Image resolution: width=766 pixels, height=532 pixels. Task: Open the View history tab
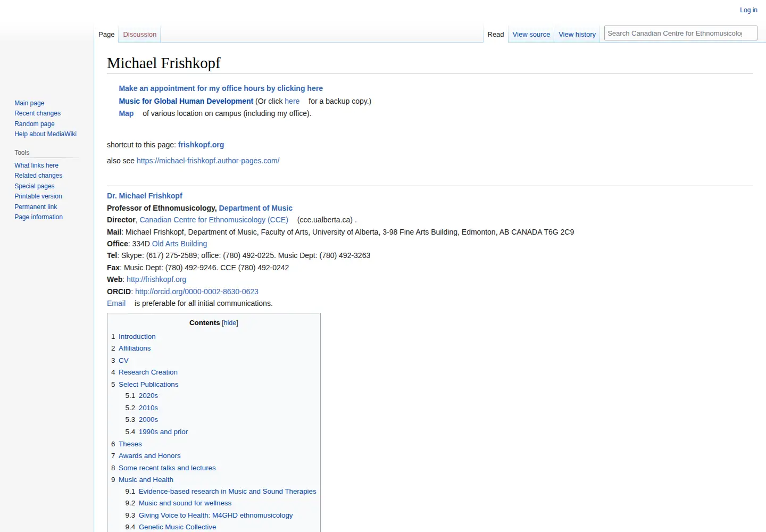click(x=577, y=35)
